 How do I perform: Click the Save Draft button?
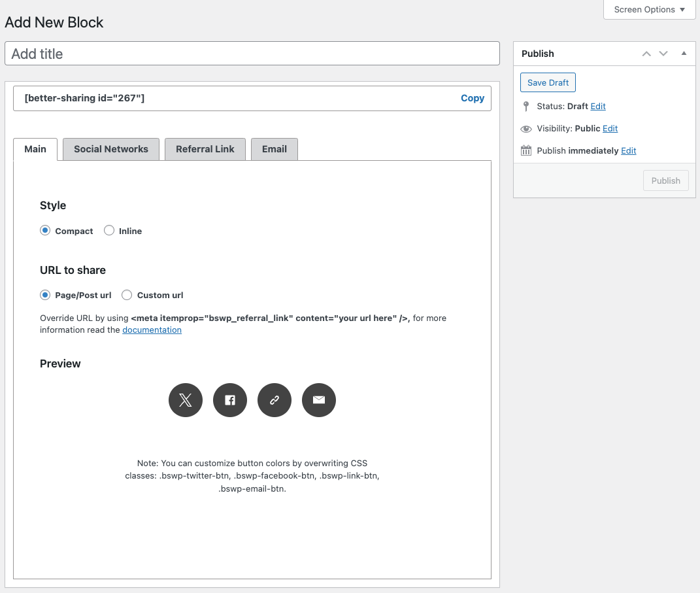548,82
